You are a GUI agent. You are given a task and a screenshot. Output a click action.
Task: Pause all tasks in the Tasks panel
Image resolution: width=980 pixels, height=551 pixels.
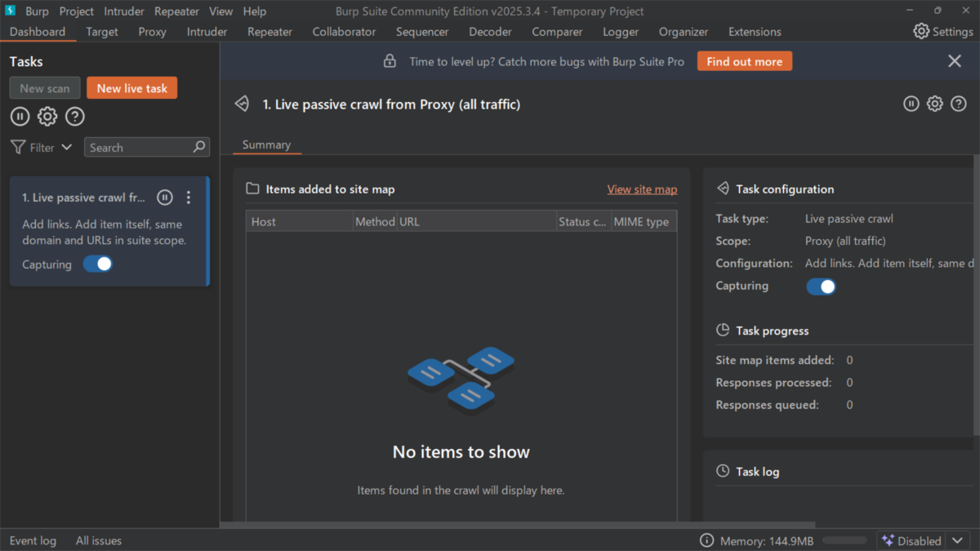pyautogui.click(x=20, y=117)
